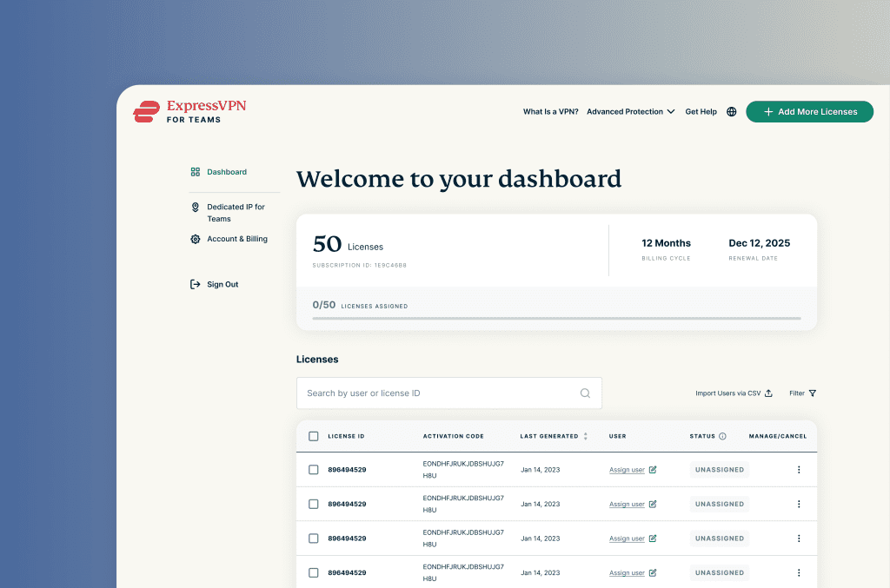Open the kebab menu on the third license row
This screenshot has width=890, height=588.
pos(799,538)
